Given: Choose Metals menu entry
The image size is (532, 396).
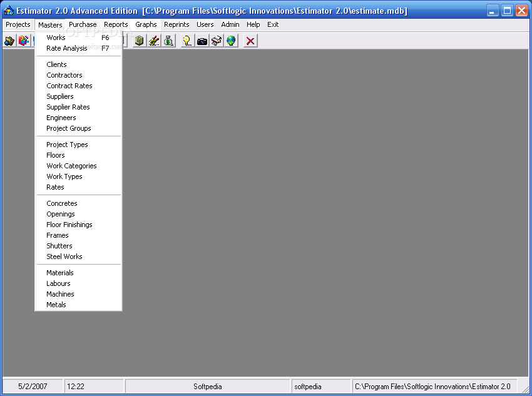Looking at the screenshot, I should 78,305.
